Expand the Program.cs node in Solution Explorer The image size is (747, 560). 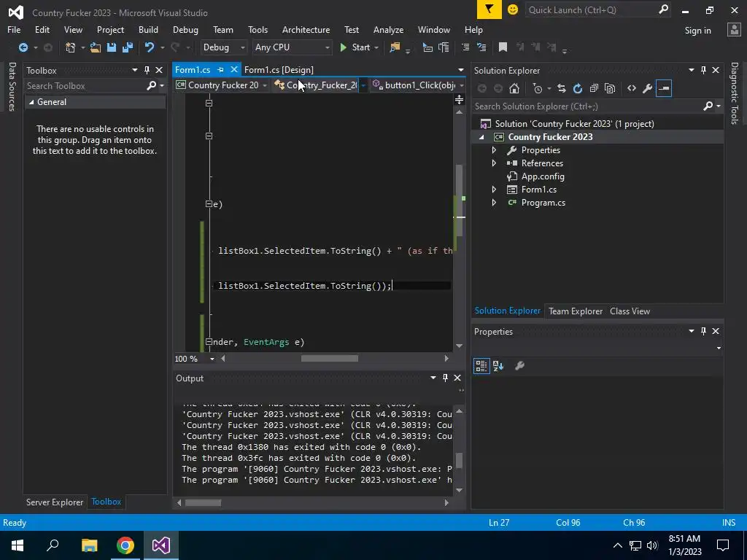[494, 203]
